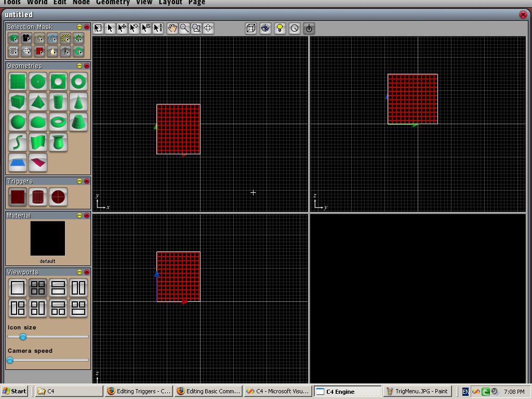Select the box geometry tool
This screenshot has width=532, height=399.
pos(18,101)
